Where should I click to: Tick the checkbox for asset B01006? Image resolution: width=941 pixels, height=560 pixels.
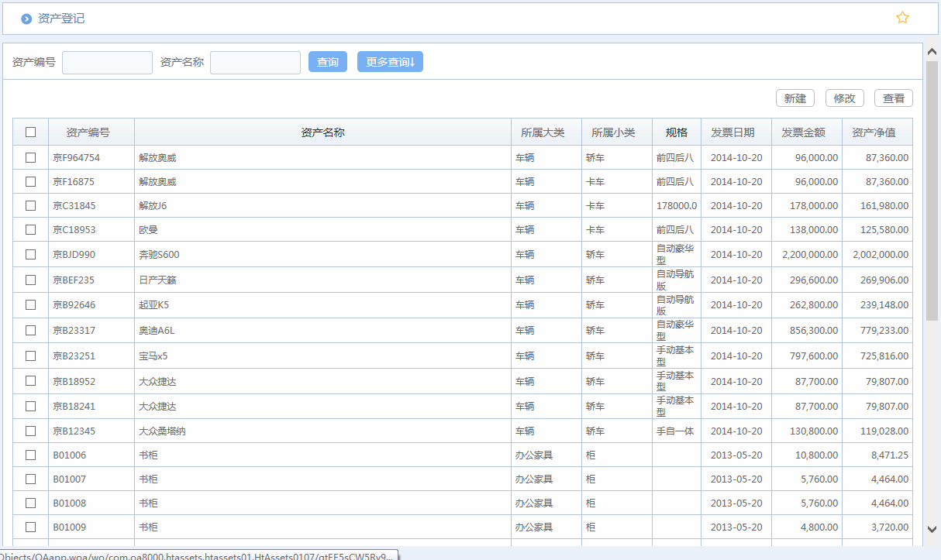31,455
